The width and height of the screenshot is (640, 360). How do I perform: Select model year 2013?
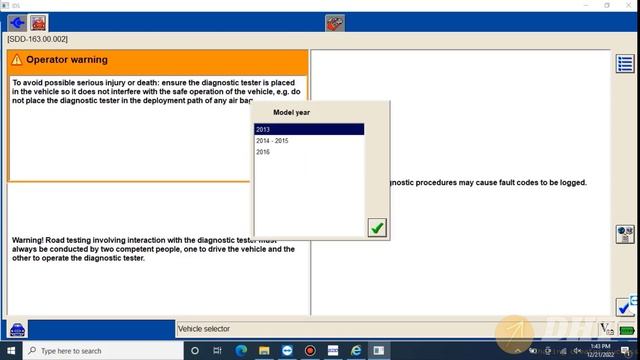click(309, 129)
